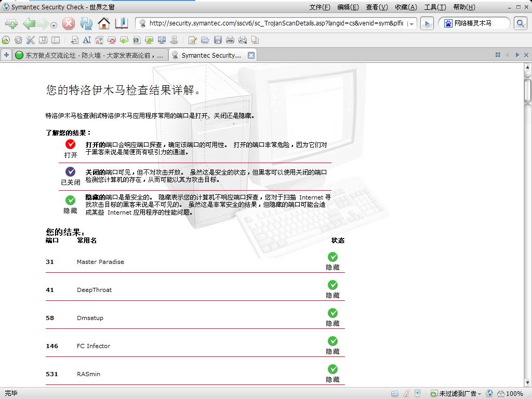The height and width of the screenshot is (399, 532).
Task: Open the favorites book icon
Action: coord(121,23)
